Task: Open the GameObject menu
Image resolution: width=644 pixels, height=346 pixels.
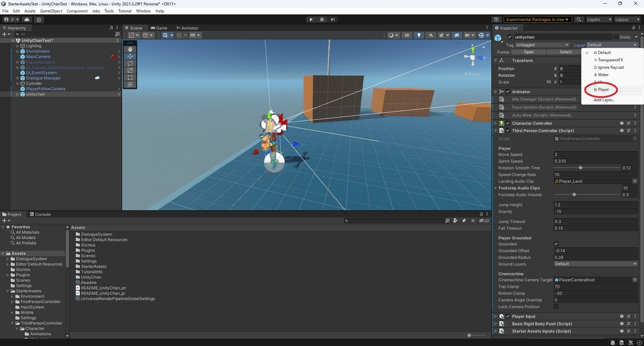Action: 51,11
